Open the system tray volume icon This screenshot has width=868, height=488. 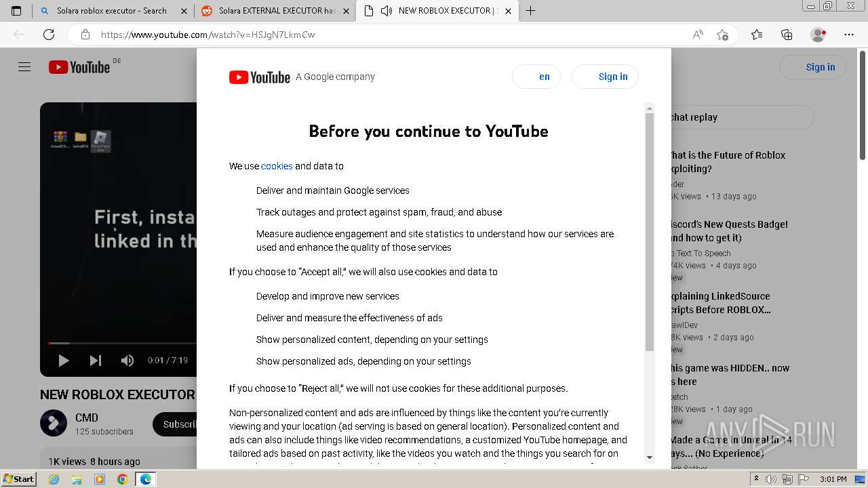[x=772, y=479]
